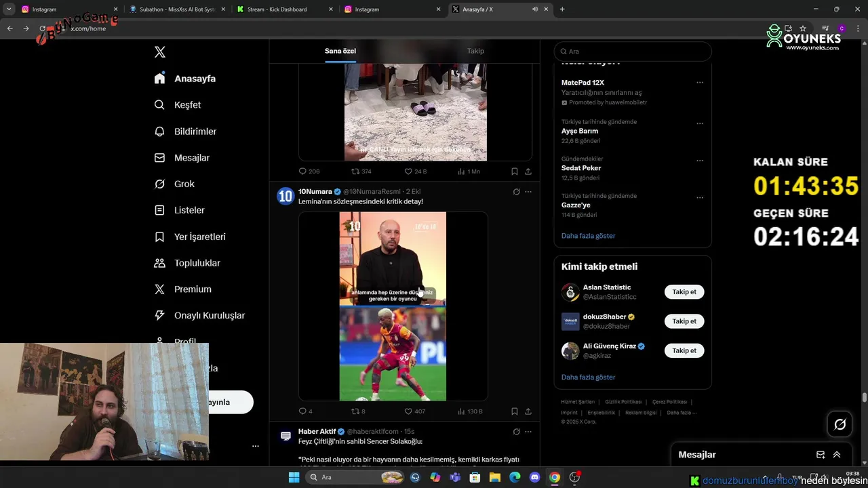Open Windows Start menu
Image resolution: width=868 pixels, height=488 pixels.
(x=294, y=477)
